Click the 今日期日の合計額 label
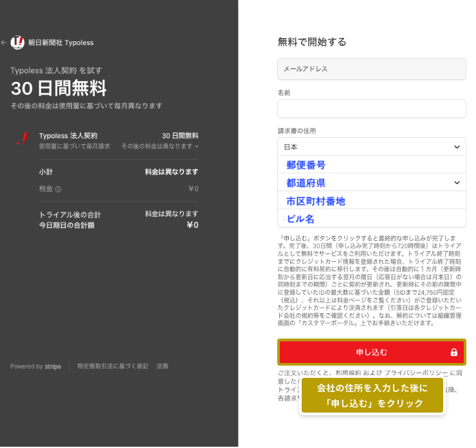This screenshot has height=448, width=476. coord(67,225)
